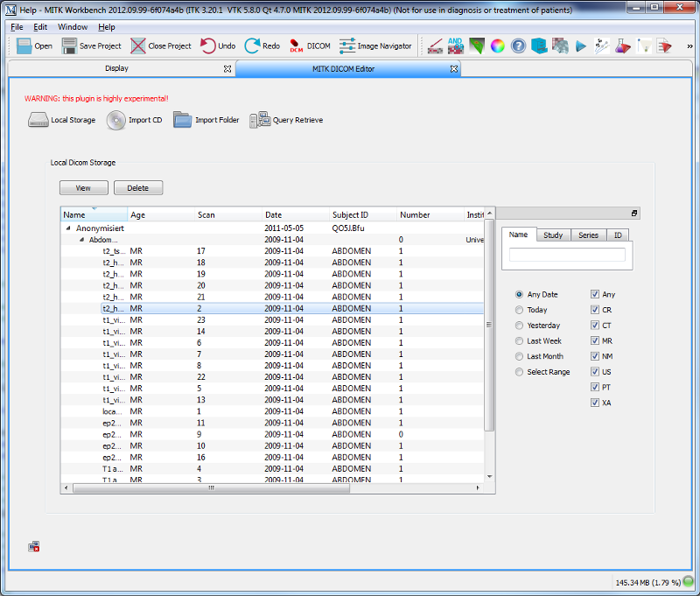Collapse the Abdom... study node

pos(81,240)
